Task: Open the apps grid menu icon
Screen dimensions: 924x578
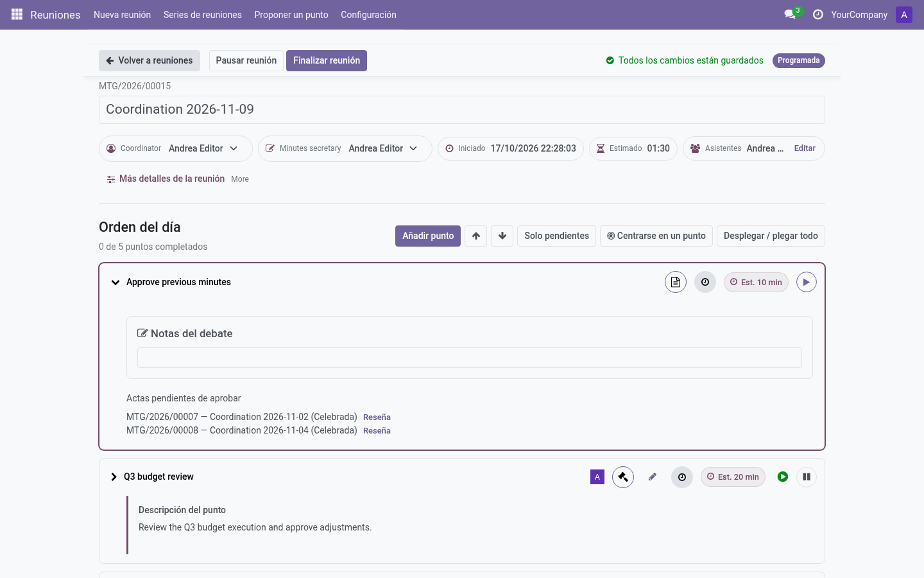Action: 17,14
